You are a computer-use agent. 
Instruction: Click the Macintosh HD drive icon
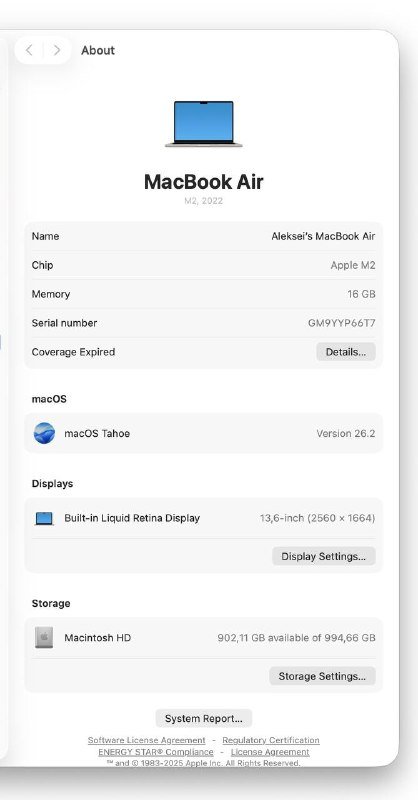(x=44, y=638)
